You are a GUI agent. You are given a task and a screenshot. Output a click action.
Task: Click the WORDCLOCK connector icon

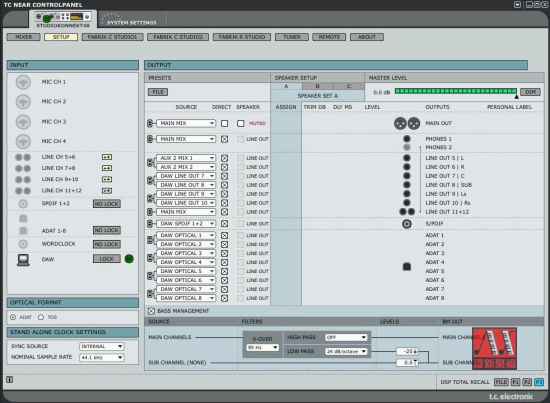click(x=23, y=244)
